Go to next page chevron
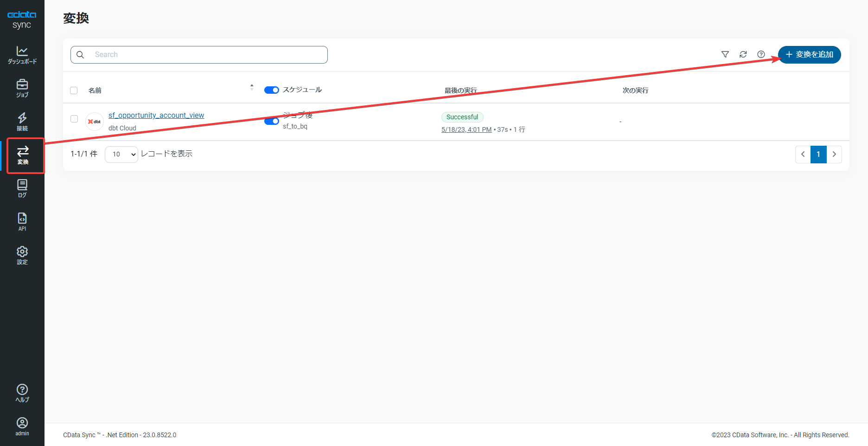868x446 pixels. tap(834, 154)
